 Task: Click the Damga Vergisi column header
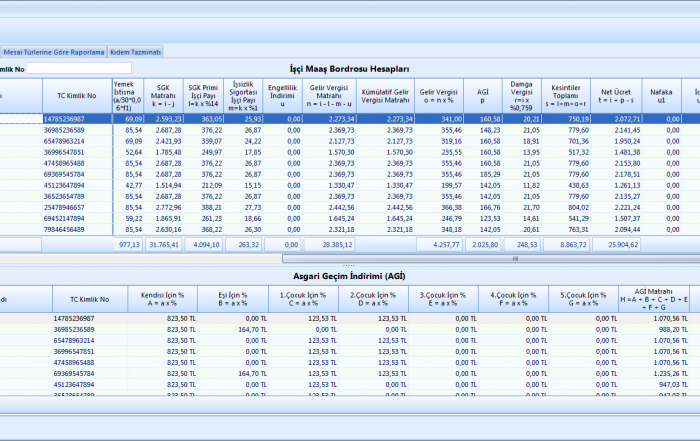[524, 95]
